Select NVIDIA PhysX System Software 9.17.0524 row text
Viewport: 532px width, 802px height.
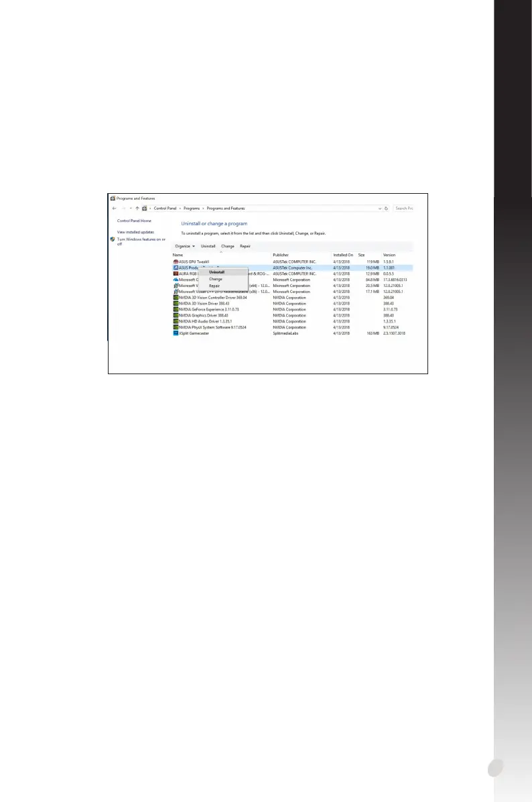pos(212,327)
